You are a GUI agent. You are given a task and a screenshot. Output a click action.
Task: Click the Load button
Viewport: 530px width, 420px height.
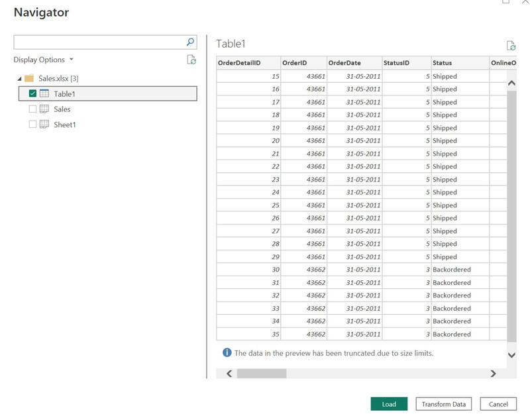[x=389, y=404]
